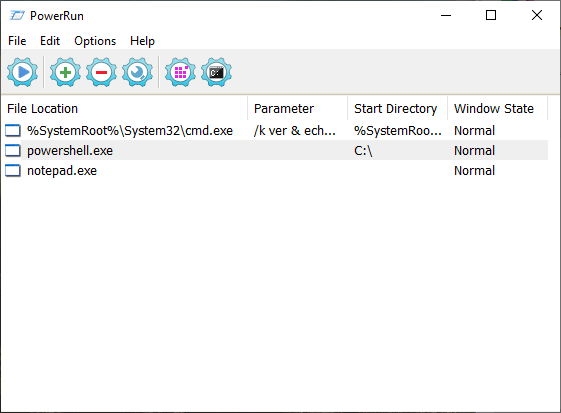Open Registry Editor via pink grid icon
Image resolution: width=561 pixels, height=413 pixels.
pos(180,72)
